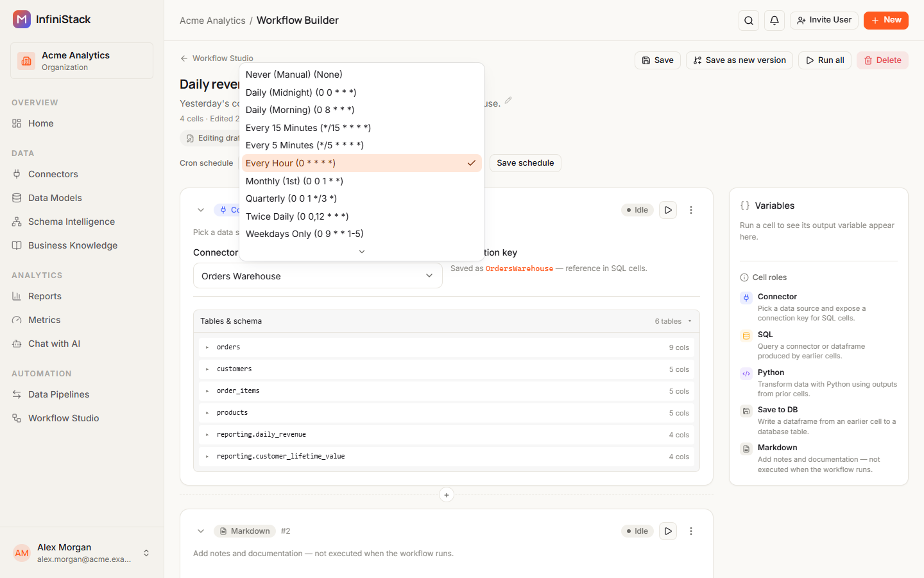Viewport: 924px width, 578px height.
Task: Collapse the Connector cell chevron
Action: (201, 210)
